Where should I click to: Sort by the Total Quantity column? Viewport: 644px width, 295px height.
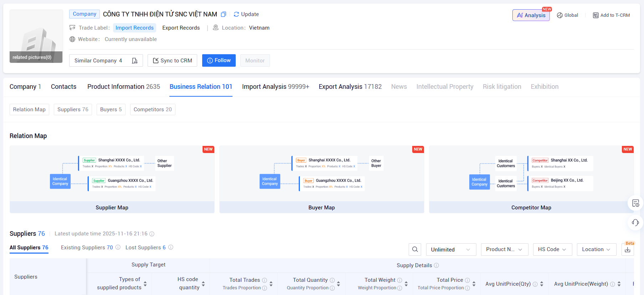[x=338, y=284]
